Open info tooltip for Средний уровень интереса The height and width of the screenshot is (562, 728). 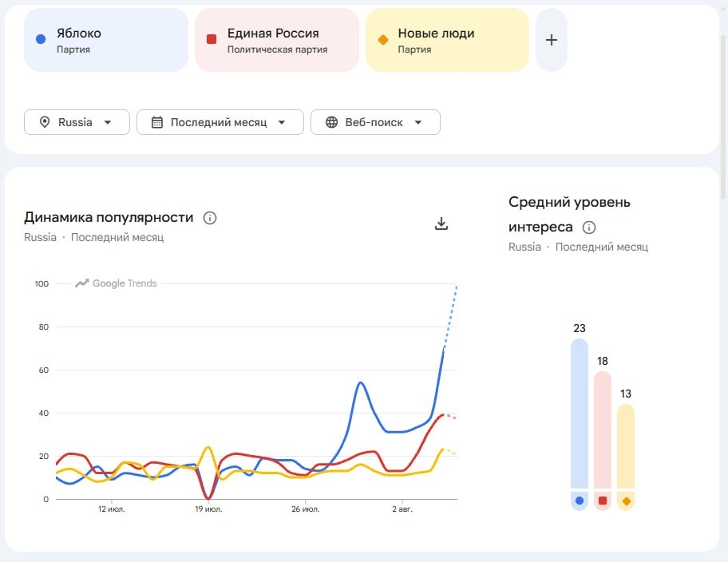pos(589,228)
